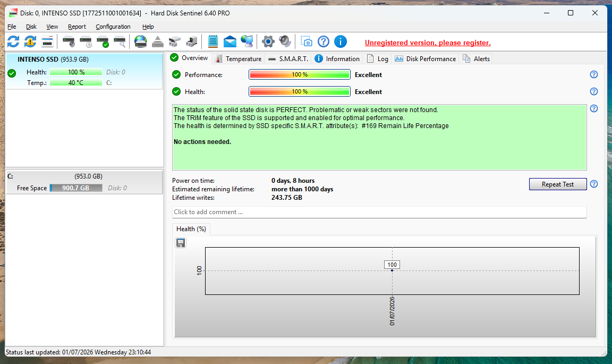Click the blue refresh arrows toolbar icon

point(13,41)
